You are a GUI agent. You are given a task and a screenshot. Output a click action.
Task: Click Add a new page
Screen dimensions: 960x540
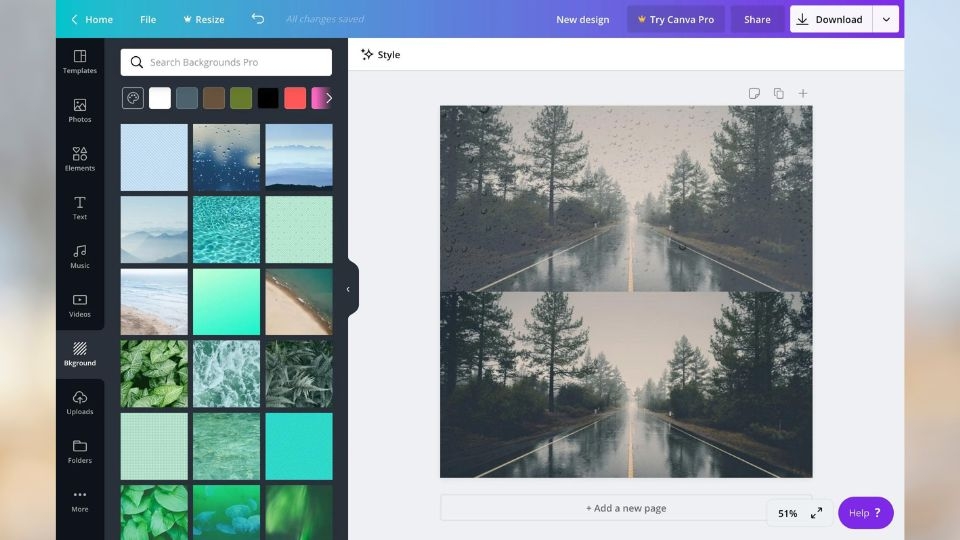(626, 508)
